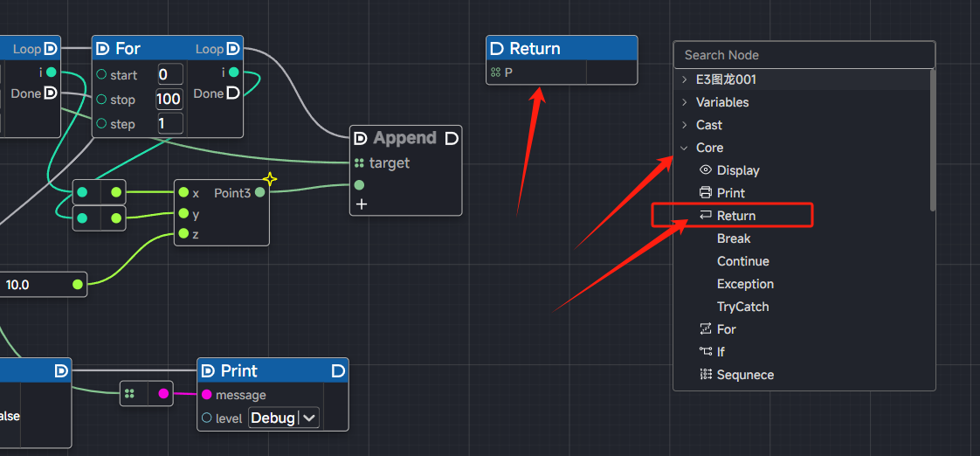Open the Debug level dropdown
This screenshot has width=980, height=456.
coord(284,418)
